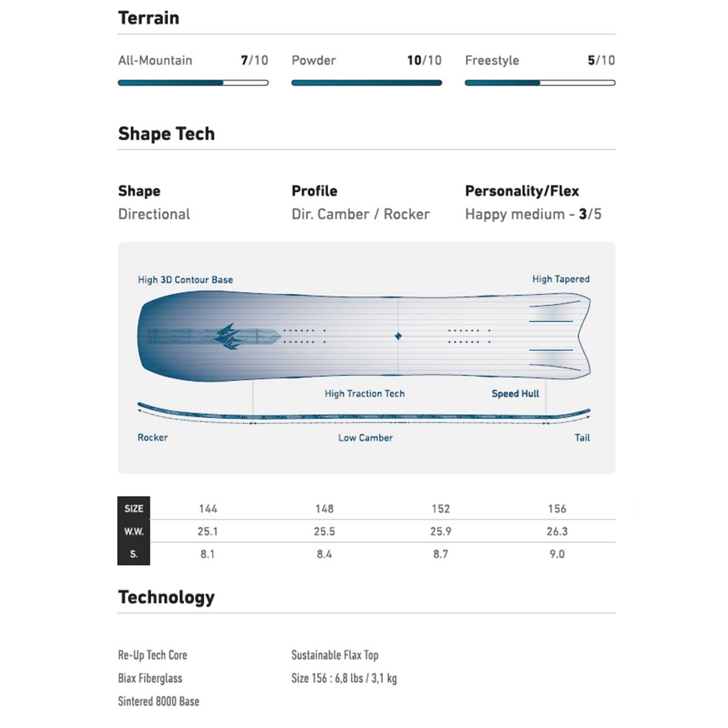This screenshot has height=728, width=728.
Task: Click the All-Mountain rating bar
Action: 193,83
